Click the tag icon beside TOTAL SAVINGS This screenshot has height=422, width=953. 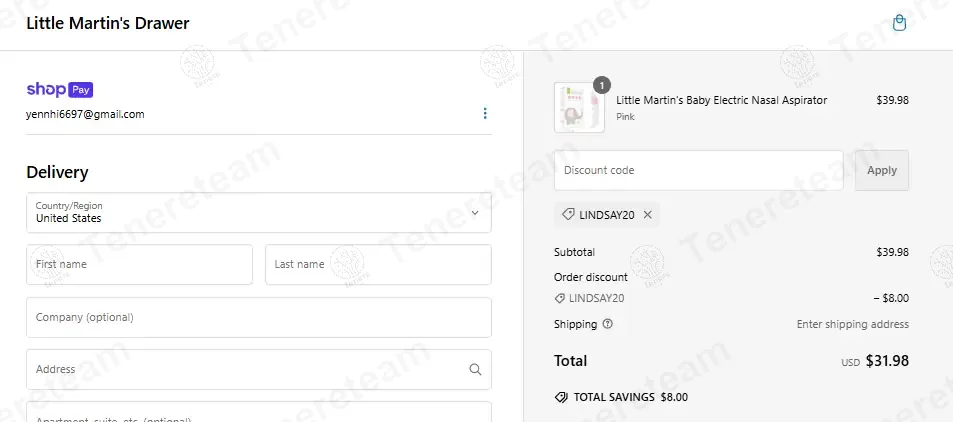click(561, 398)
